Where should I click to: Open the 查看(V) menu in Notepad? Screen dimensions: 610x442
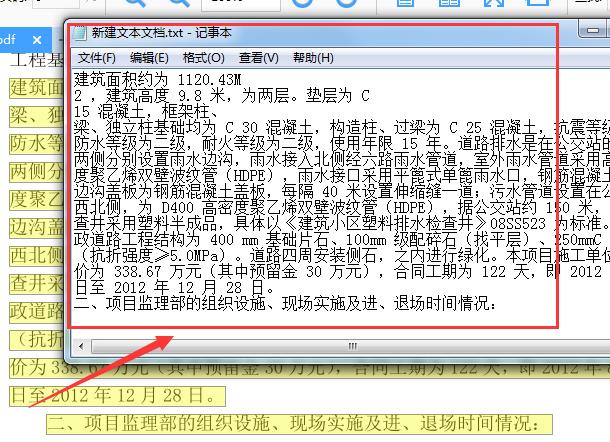(259, 58)
